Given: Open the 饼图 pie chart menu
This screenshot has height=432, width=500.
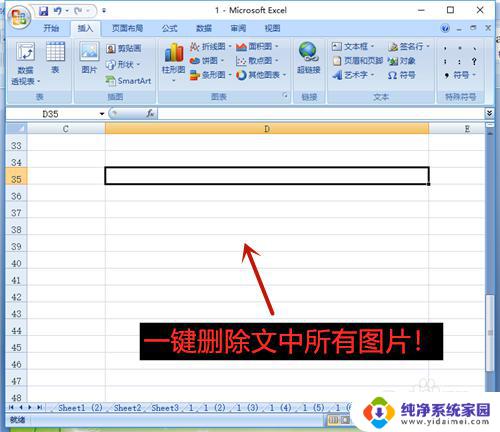Looking at the screenshot, I should tap(206, 61).
